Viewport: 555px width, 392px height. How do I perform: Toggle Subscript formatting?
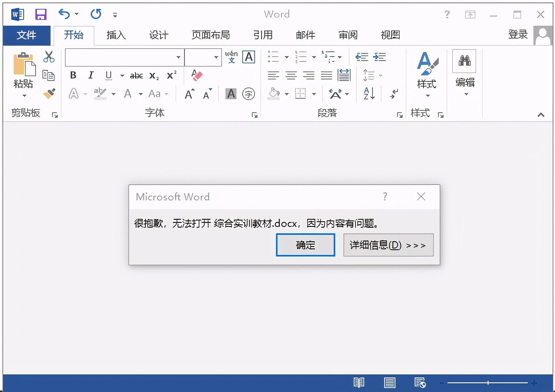pyautogui.click(x=154, y=75)
